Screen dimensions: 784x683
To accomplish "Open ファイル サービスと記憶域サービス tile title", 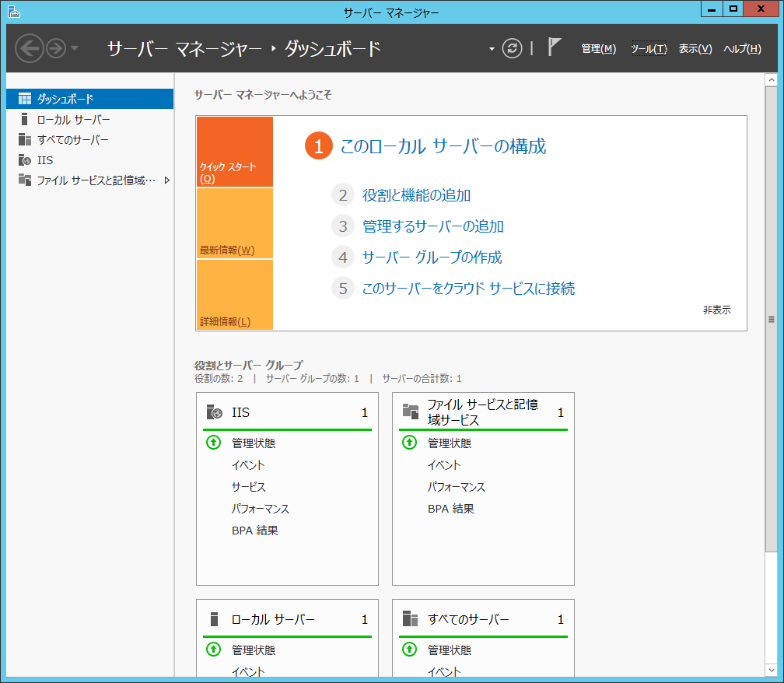I will pos(483,412).
